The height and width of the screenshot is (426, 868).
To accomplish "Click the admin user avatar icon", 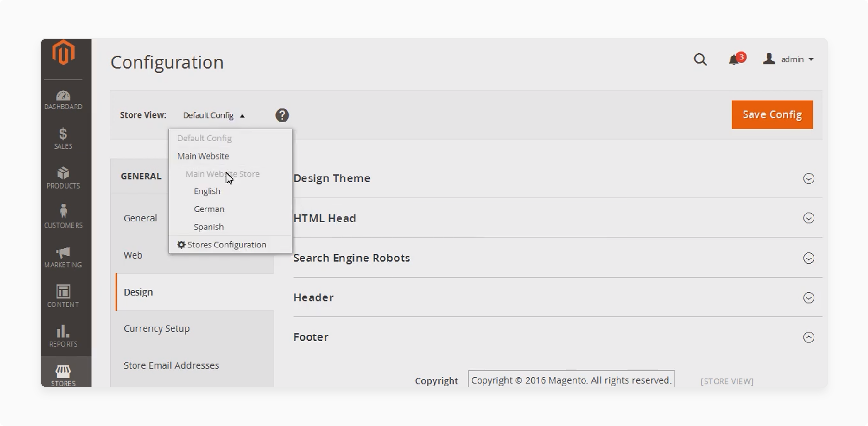I will [769, 59].
